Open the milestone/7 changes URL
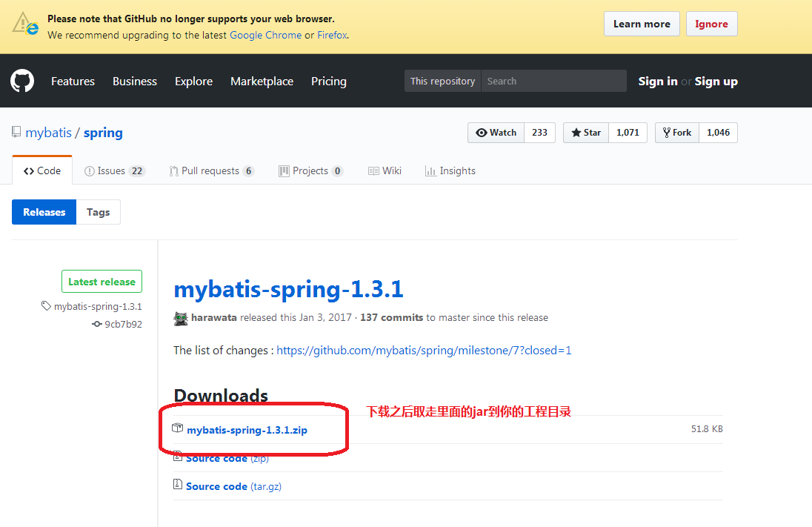Screen dimensions: 812x527 tap(424, 351)
